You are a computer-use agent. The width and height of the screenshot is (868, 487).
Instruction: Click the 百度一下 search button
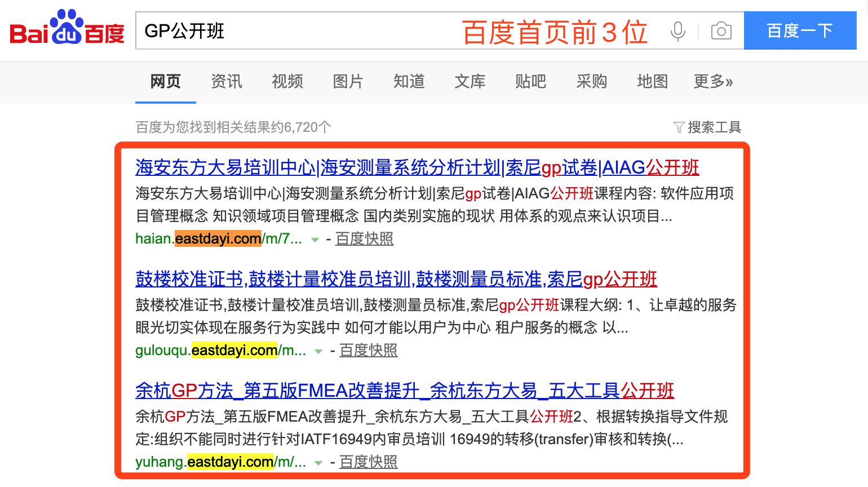800,31
